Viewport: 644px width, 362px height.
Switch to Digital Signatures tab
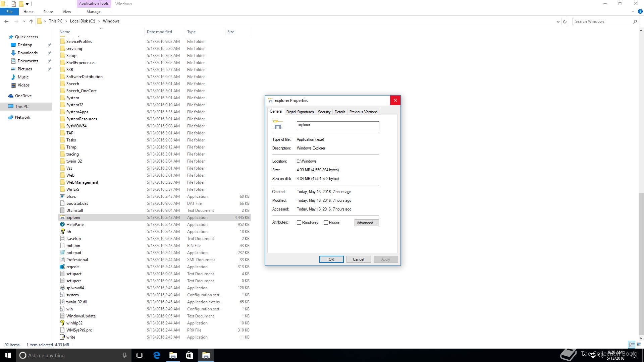(300, 112)
